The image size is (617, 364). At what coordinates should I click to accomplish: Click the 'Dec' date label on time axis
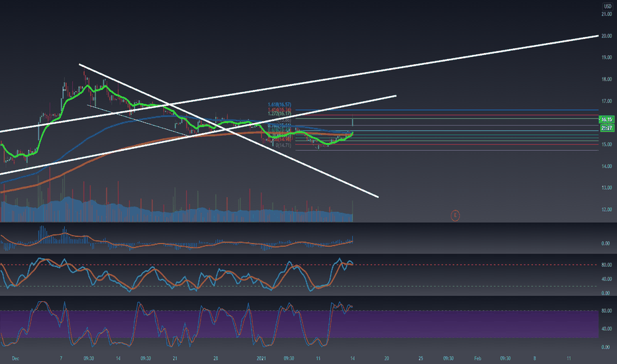pyautogui.click(x=15, y=359)
